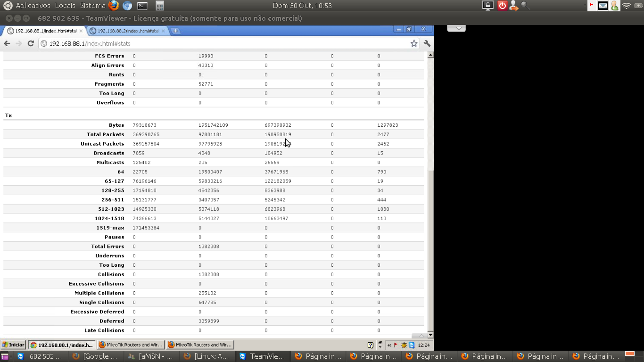Click the page scrollbar down arrow
This screenshot has height=362, width=644.
click(430, 335)
